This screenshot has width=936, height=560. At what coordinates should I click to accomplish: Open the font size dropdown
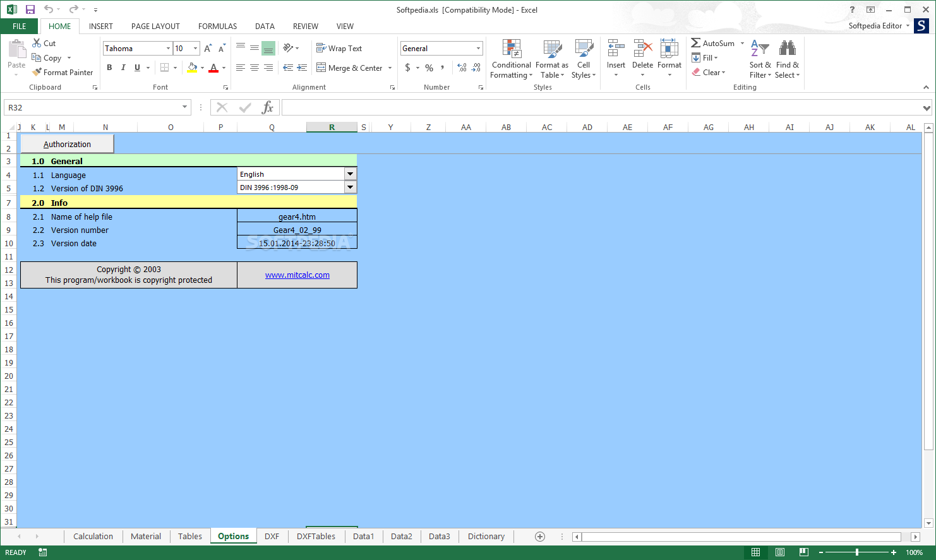pos(195,48)
